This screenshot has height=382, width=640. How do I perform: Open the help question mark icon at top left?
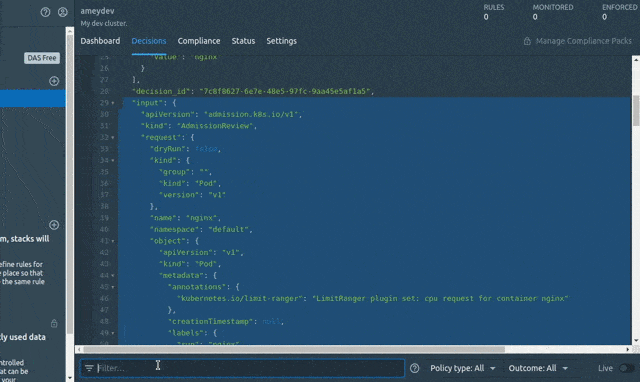coord(45,12)
